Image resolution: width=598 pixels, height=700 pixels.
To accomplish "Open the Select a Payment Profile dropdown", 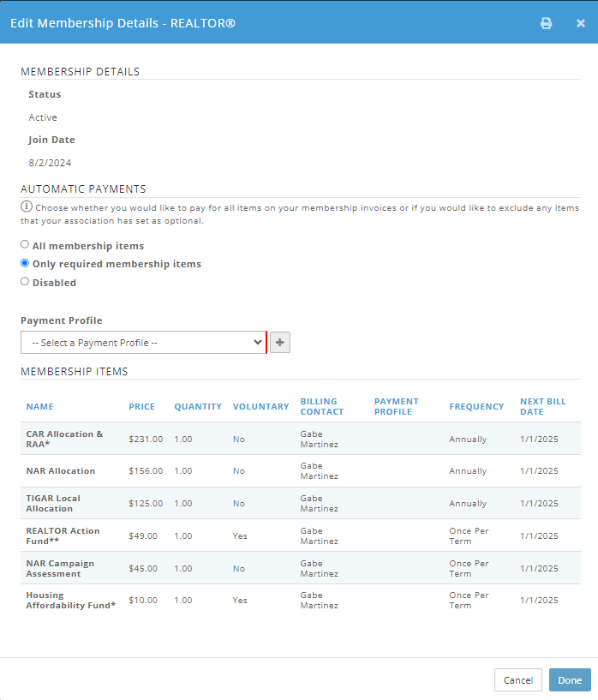I will point(144,343).
